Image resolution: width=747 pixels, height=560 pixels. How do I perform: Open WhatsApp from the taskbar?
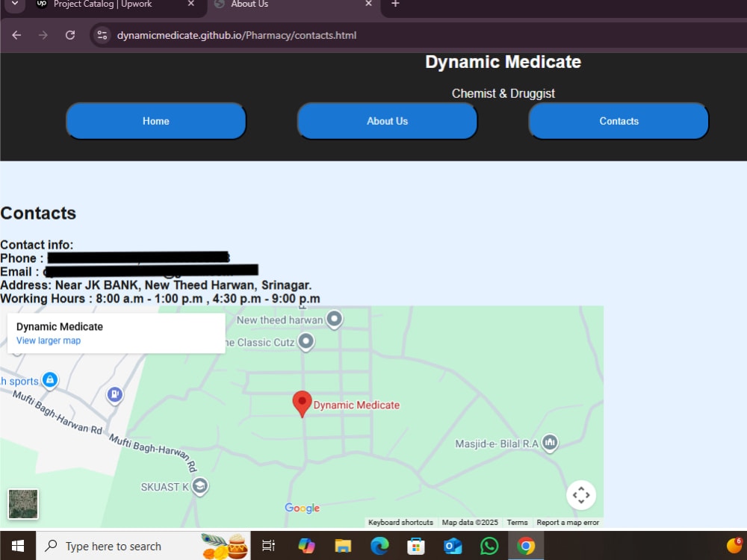click(x=489, y=546)
